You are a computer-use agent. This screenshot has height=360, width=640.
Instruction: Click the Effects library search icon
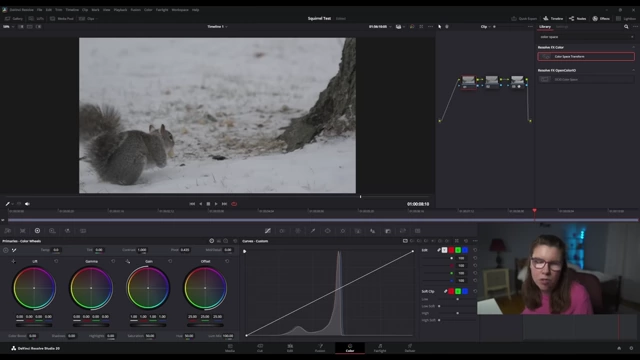(x=626, y=27)
